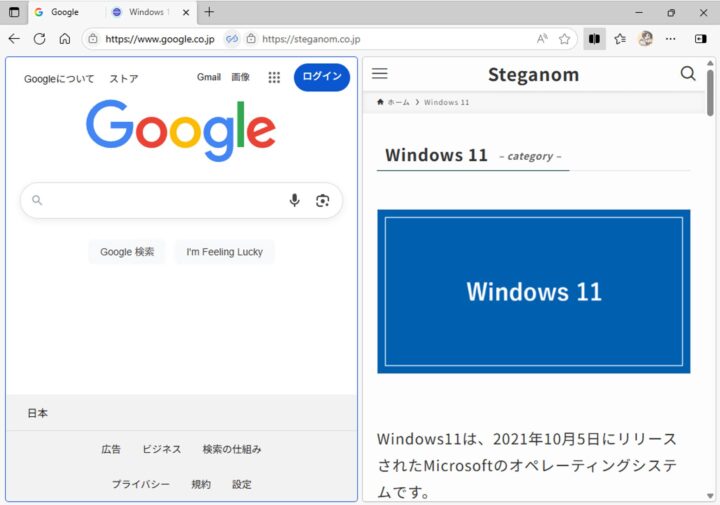Open Google apps grid icon
720x505 pixels.
tap(274, 78)
